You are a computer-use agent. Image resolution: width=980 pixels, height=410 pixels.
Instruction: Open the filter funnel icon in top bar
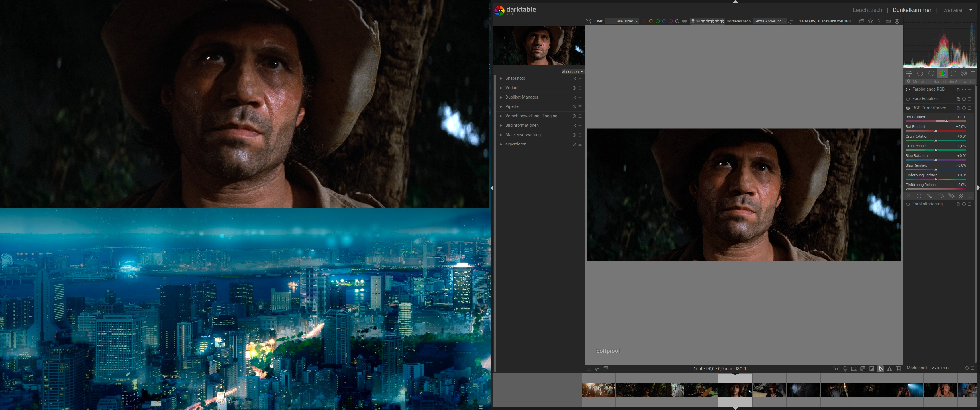[589, 21]
